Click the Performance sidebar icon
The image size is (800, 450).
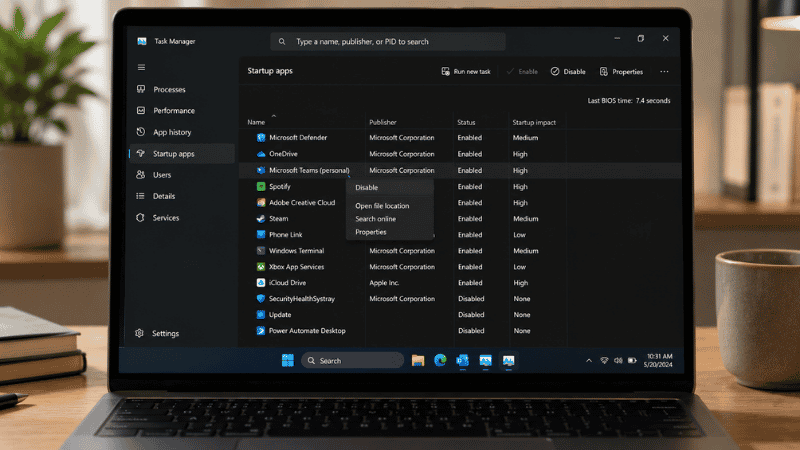click(141, 110)
